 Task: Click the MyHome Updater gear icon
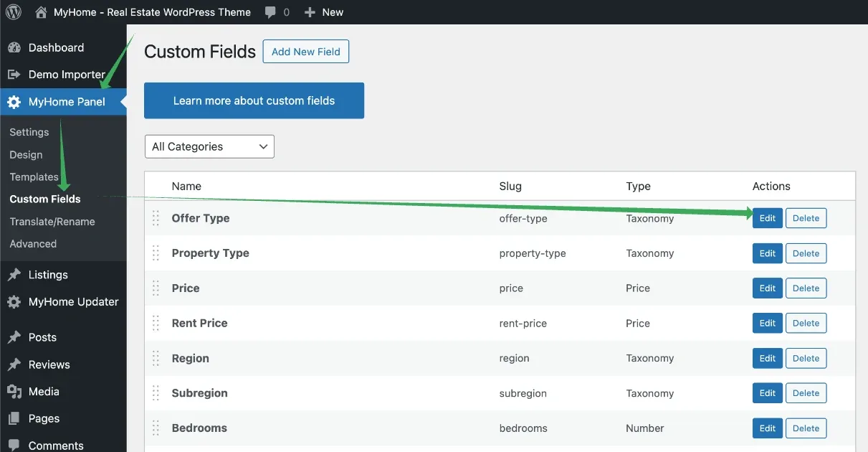click(14, 302)
